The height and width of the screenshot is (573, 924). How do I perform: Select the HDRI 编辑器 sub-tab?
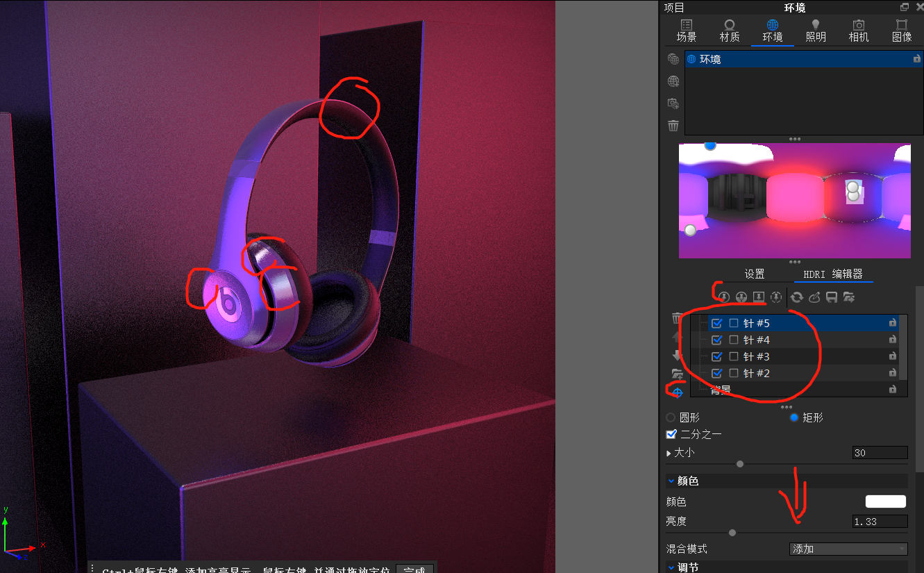pos(833,274)
